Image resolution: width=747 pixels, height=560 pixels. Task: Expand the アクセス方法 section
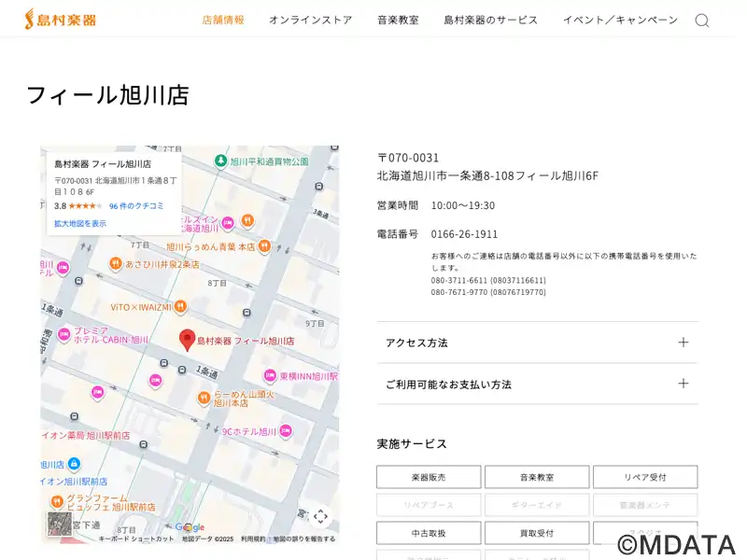point(538,343)
